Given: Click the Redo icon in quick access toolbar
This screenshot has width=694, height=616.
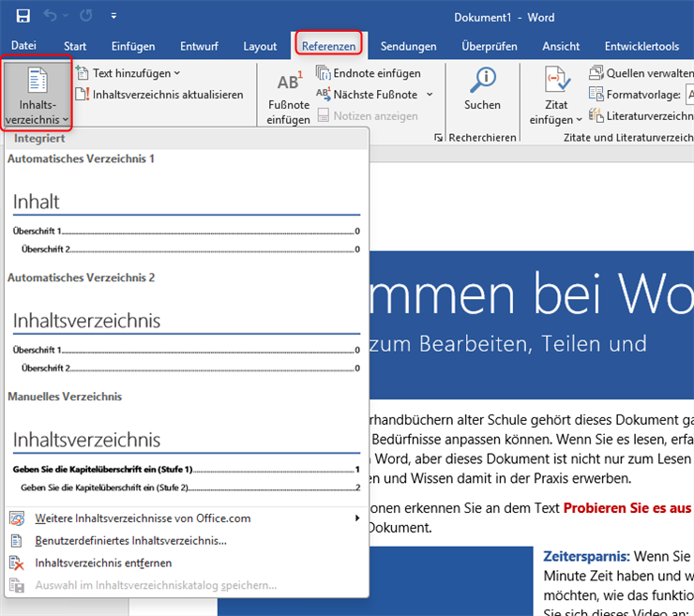Looking at the screenshot, I should tap(86, 16).
